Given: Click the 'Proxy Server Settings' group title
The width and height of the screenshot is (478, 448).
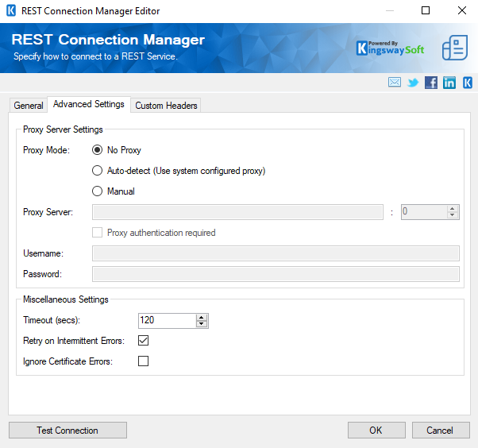Looking at the screenshot, I should (63, 129).
